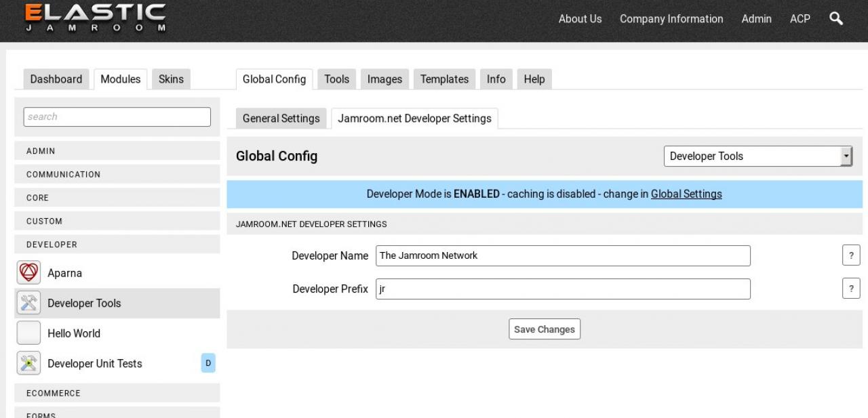
Task: Expand the Admin module category
Action: [117, 151]
